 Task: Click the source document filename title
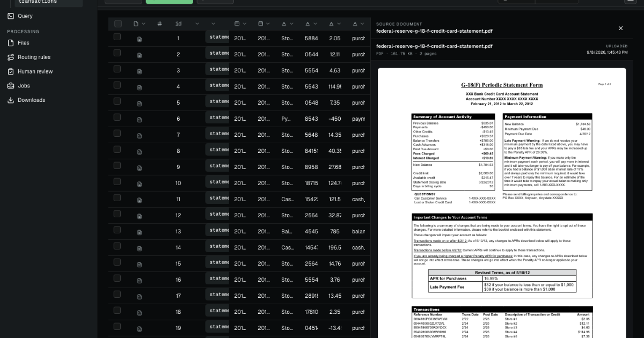click(x=434, y=31)
